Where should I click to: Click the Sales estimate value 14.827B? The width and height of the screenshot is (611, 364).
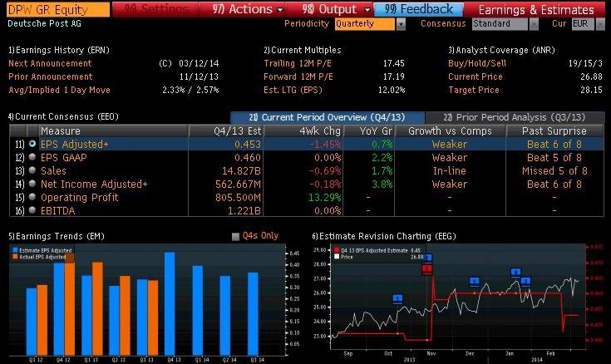[241, 170]
